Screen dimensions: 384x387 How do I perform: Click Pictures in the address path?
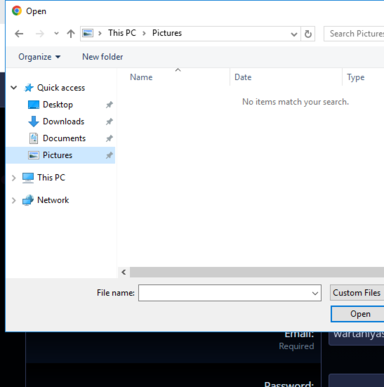point(167,33)
